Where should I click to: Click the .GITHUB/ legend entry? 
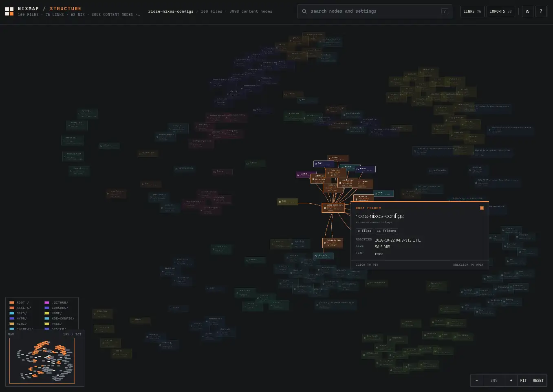[56, 303]
